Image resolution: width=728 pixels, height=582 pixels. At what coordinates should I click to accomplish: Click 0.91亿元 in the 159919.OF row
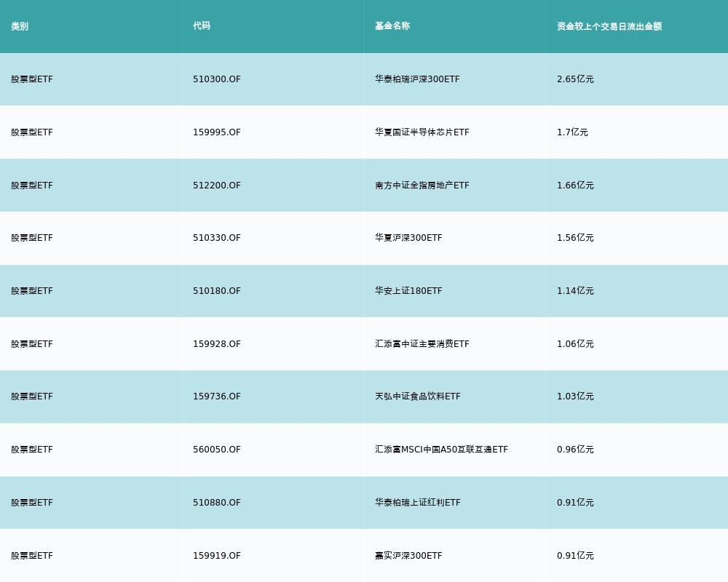pos(575,556)
